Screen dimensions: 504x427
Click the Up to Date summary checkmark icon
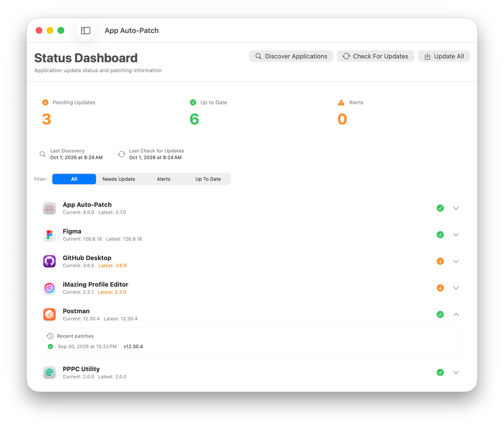(193, 102)
